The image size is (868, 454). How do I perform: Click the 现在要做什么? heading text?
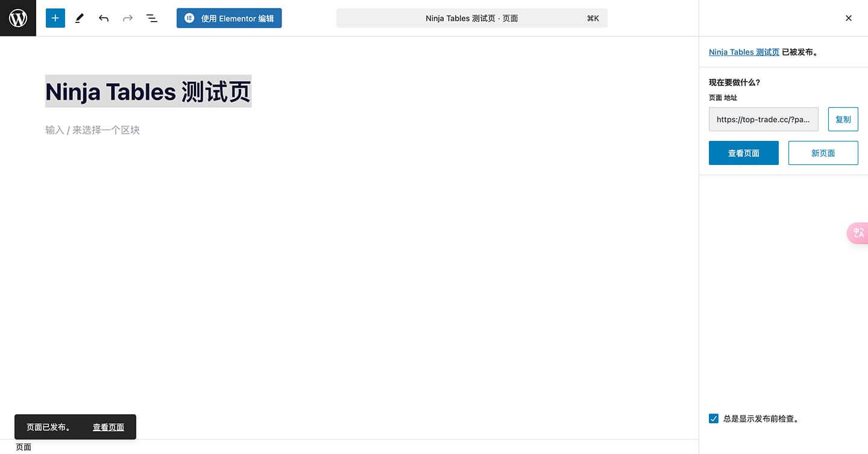click(734, 82)
